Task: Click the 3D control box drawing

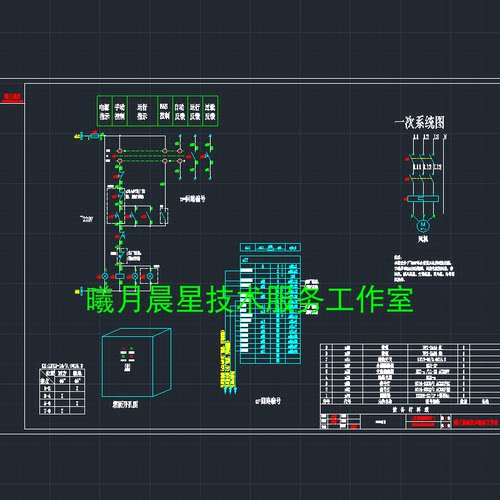Action: (137, 363)
